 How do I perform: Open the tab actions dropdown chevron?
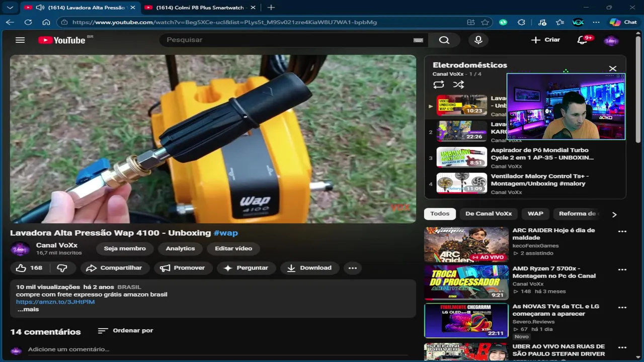pyautogui.click(x=10, y=8)
